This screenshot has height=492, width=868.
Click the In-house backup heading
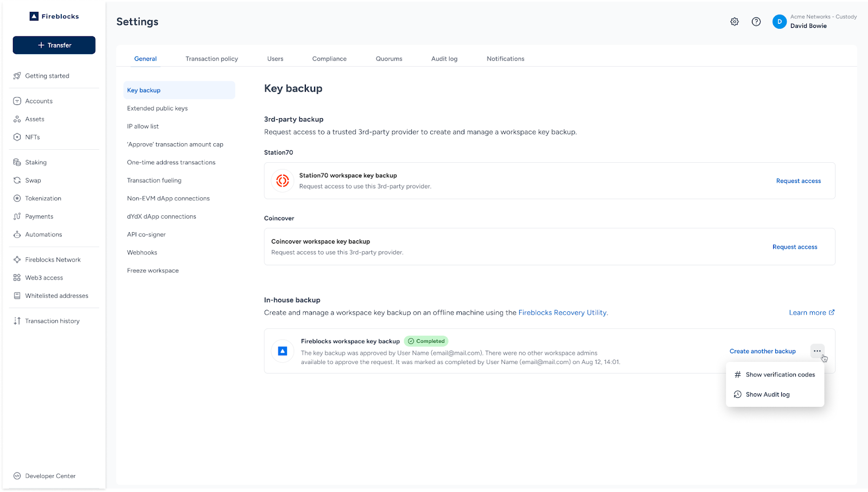tap(292, 300)
